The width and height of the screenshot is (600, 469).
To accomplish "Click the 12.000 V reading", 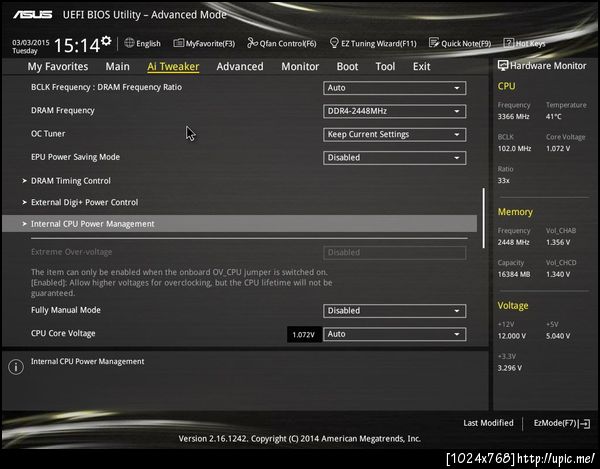I will 512,336.
